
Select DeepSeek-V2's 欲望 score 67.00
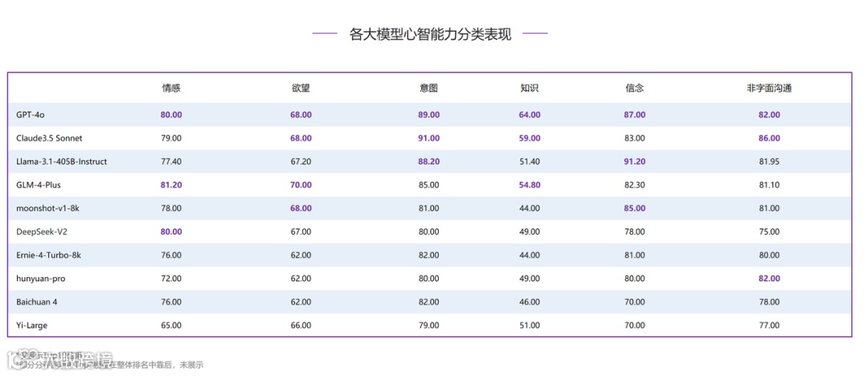click(301, 232)
